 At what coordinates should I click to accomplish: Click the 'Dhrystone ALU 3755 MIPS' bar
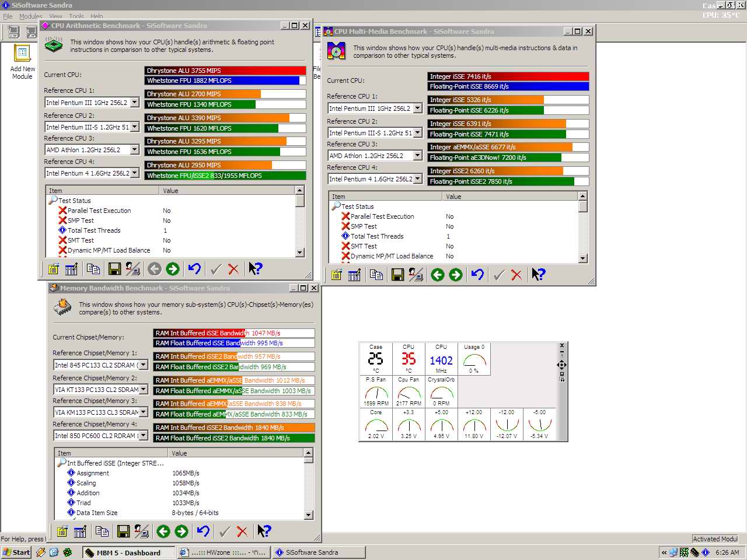pyautogui.click(x=225, y=71)
